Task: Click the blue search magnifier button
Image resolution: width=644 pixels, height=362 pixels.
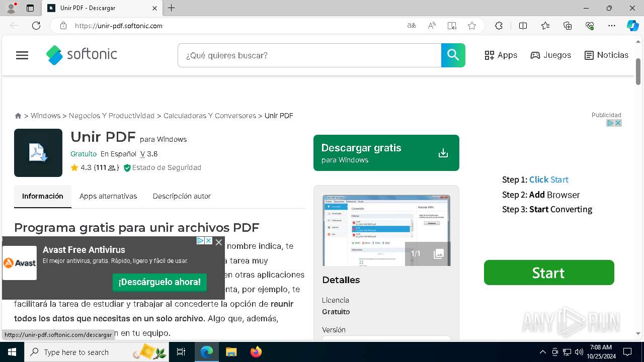Action: (x=453, y=55)
